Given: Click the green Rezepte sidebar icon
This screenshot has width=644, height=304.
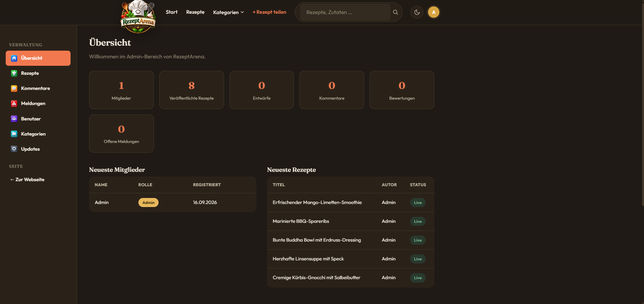Looking at the screenshot, I should click(14, 73).
